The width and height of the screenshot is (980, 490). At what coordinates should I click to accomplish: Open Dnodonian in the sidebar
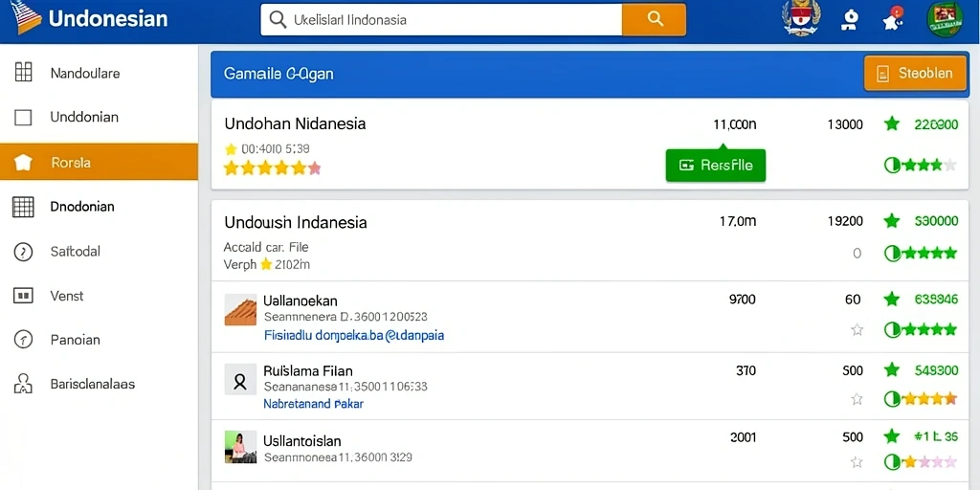coord(82,207)
